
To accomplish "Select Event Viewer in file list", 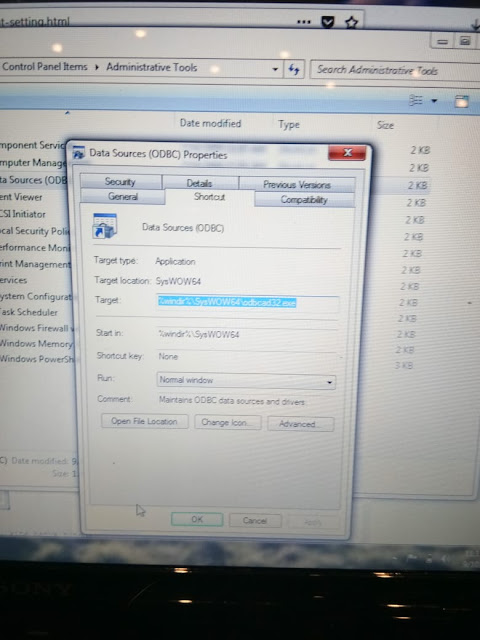I will point(21,197).
